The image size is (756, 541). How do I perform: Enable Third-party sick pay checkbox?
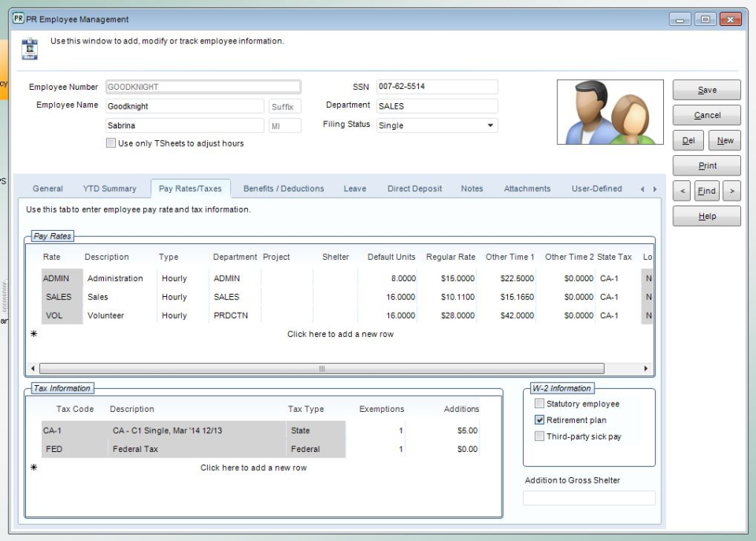pyautogui.click(x=539, y=436)
